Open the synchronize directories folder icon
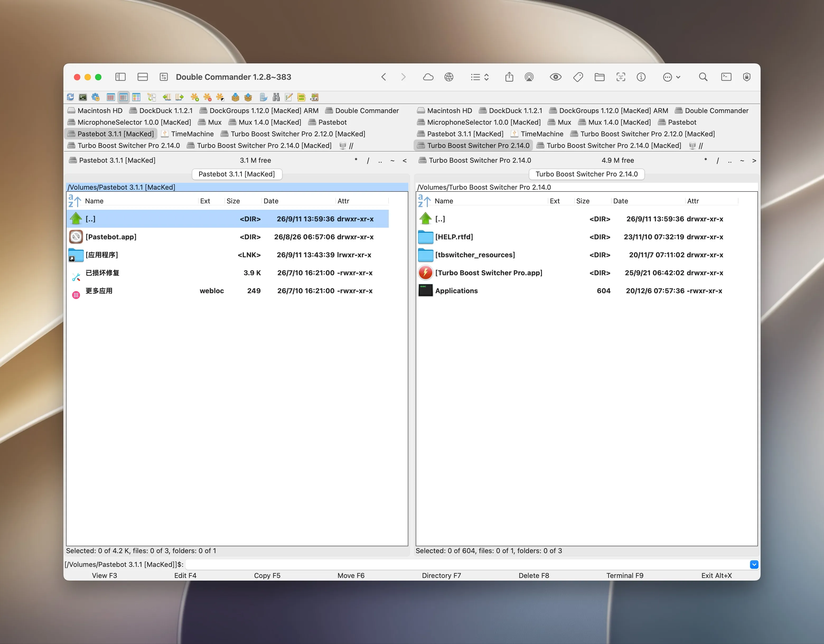The width and height of the screenshot is (824, 644). (301, 97)
